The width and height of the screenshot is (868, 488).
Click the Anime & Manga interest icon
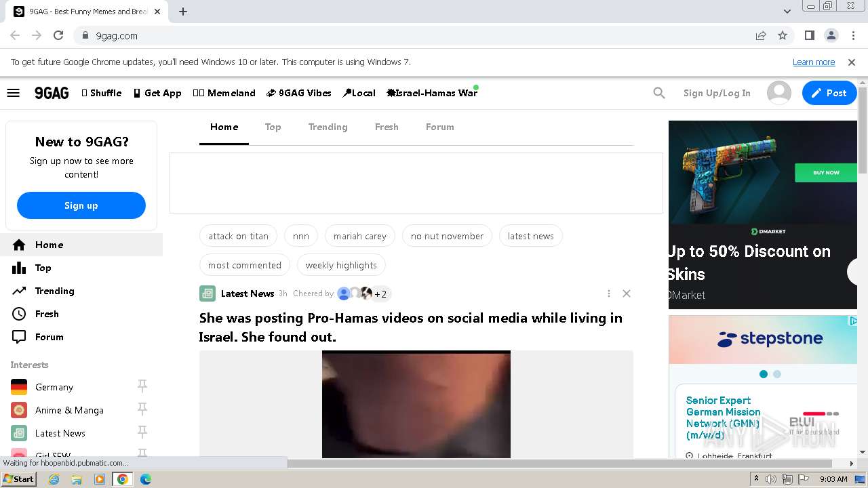click(19, 410)
